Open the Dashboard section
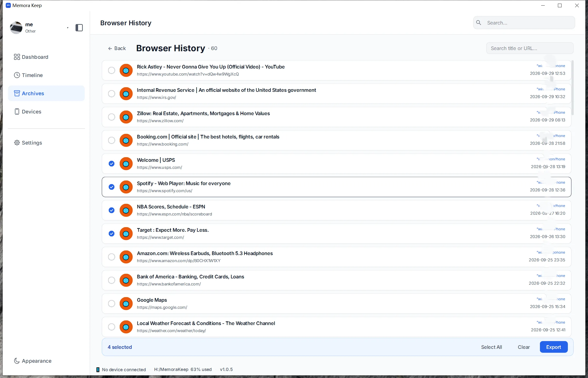 (x=46, y=57)
